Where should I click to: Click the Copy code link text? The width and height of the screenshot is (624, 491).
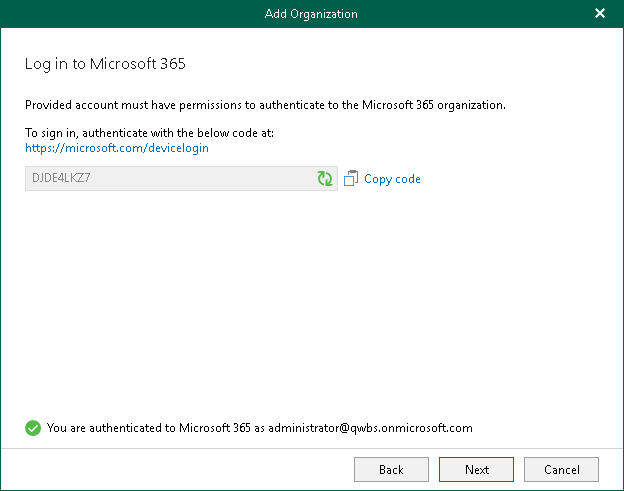pos(392,179)
